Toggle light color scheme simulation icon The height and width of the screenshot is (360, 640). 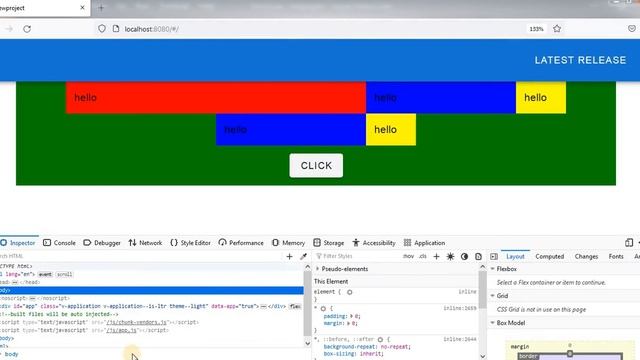[450, 256]
